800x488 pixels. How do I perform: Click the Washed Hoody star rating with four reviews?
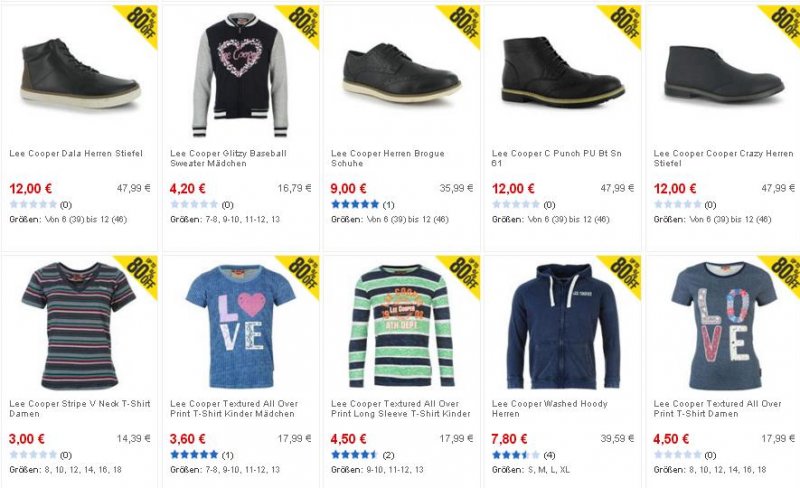pos(516,454)
